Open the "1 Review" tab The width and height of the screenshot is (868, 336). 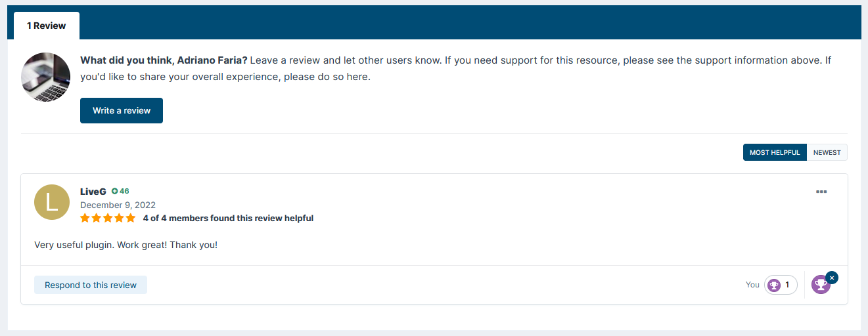[47, 26]
